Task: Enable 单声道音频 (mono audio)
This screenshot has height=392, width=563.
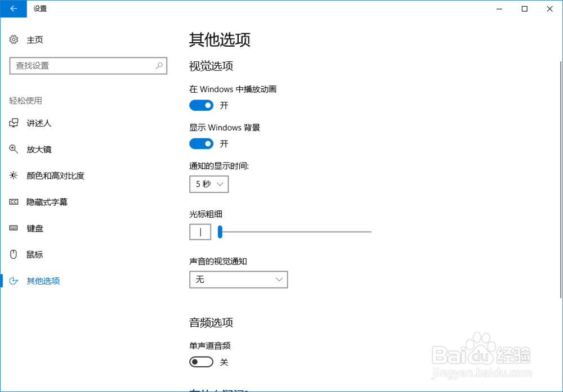Action: click(x=201, y=362)
